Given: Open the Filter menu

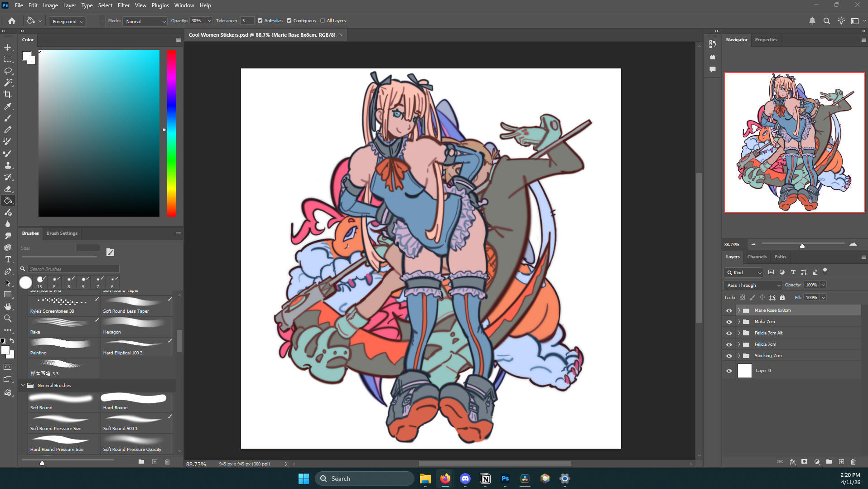Looking at the screenshot, I should [x=124, y=5].
